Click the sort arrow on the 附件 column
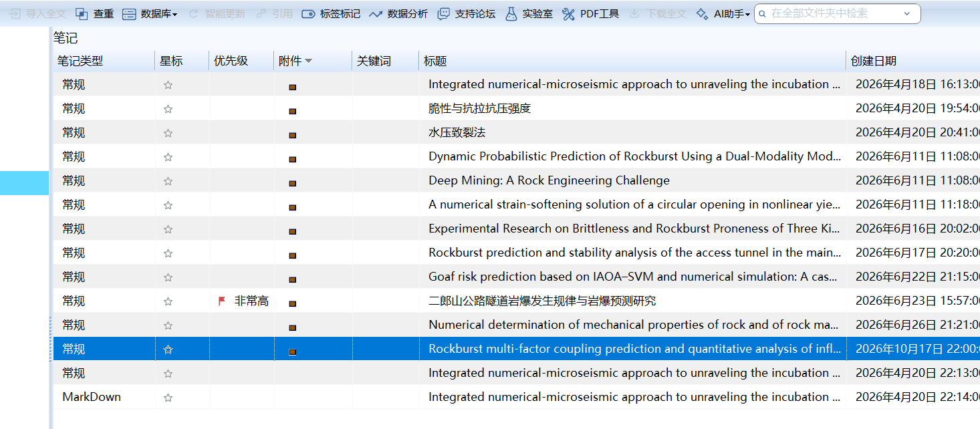 click(308, 61)
